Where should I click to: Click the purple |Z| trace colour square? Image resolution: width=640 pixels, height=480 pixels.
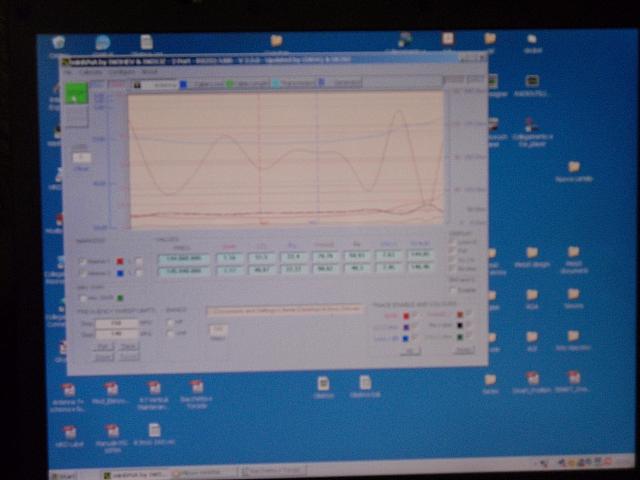coord(406,327)
